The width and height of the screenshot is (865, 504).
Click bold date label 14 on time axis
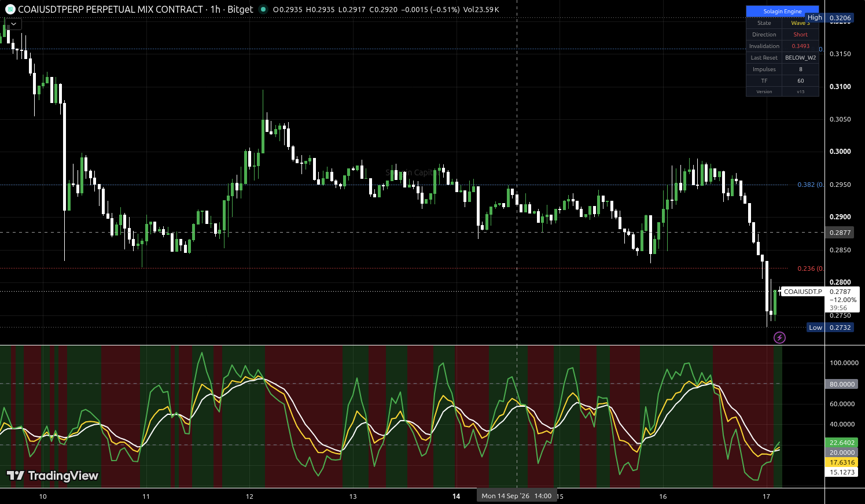pos(456,496)
